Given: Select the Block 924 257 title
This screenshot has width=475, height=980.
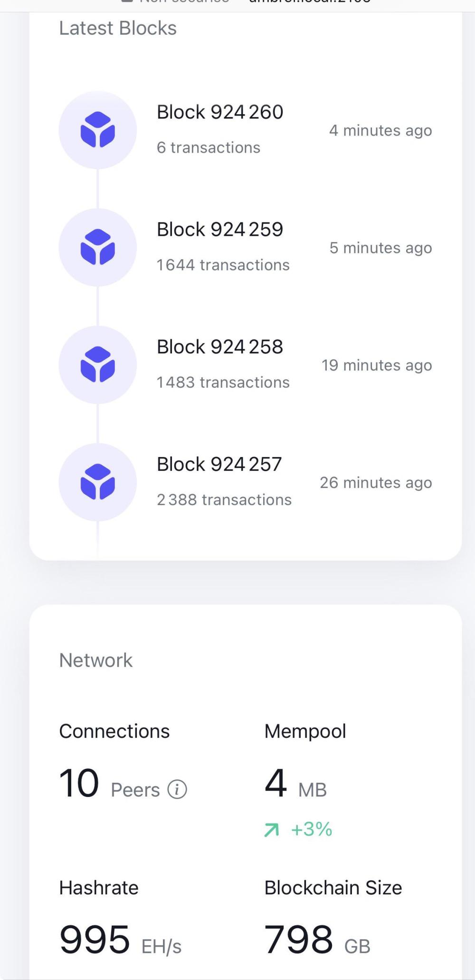Looking at the screenshot, I should coord(219,465).
